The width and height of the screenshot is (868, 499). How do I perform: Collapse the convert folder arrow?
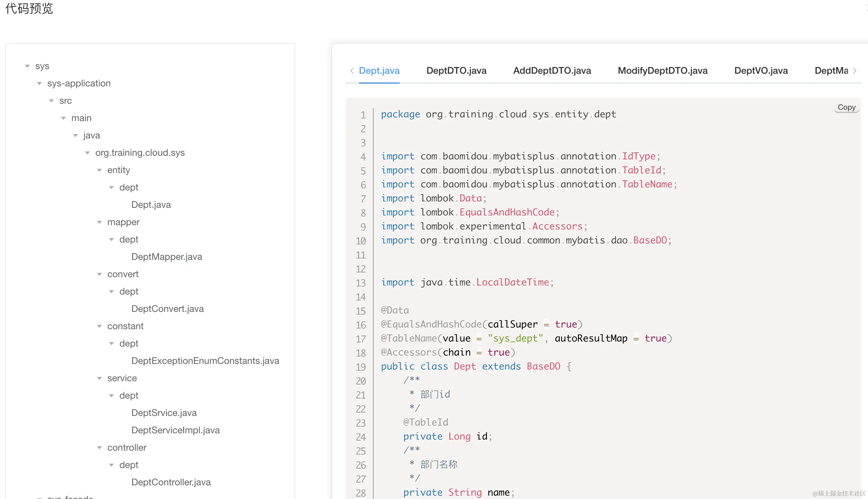point(99,275)
